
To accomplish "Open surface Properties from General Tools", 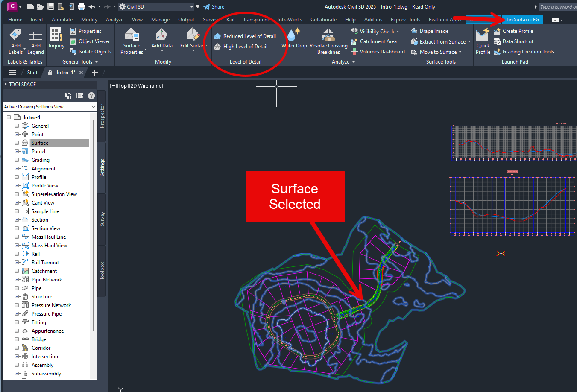I will [85, 31].
